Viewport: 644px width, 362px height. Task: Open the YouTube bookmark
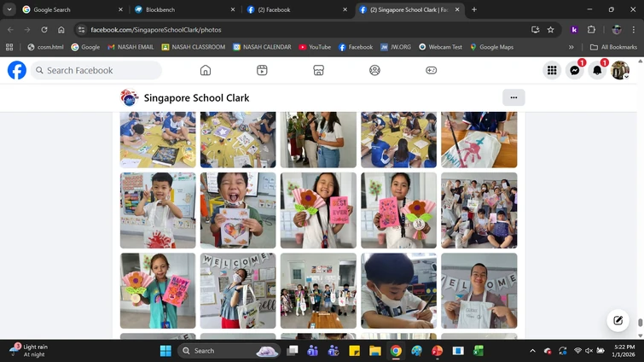315,47
